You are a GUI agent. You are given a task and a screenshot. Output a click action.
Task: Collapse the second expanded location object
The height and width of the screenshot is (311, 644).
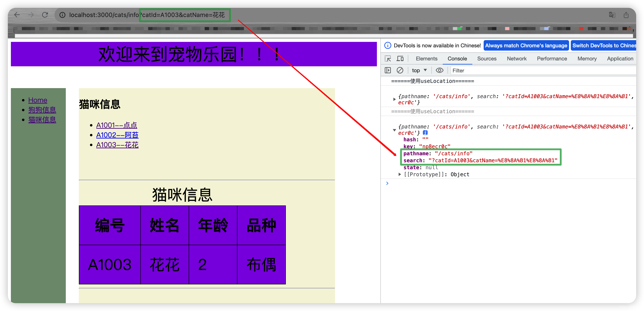[x=394, y=130]
